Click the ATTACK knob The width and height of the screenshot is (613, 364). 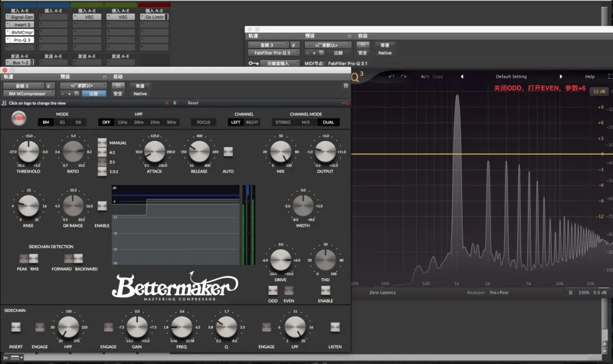[x=155, y=151]
